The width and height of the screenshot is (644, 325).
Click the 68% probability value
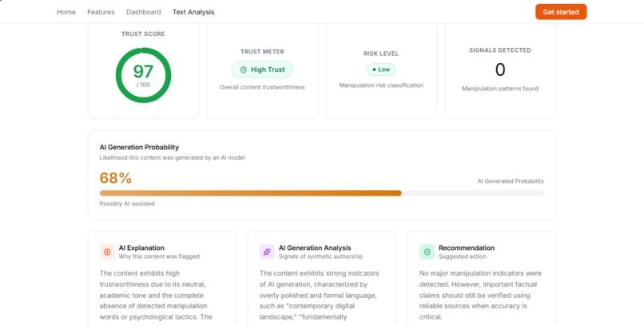click(x=115, y=178)
